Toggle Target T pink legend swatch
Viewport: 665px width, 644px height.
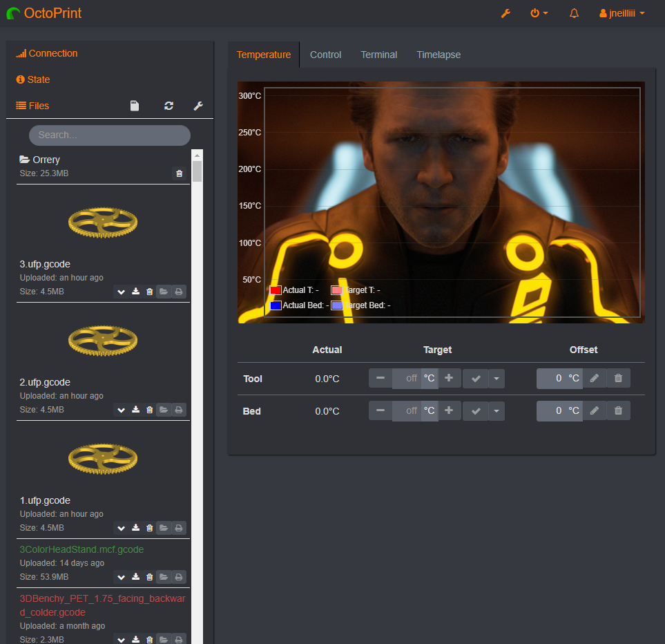(336, 290)
